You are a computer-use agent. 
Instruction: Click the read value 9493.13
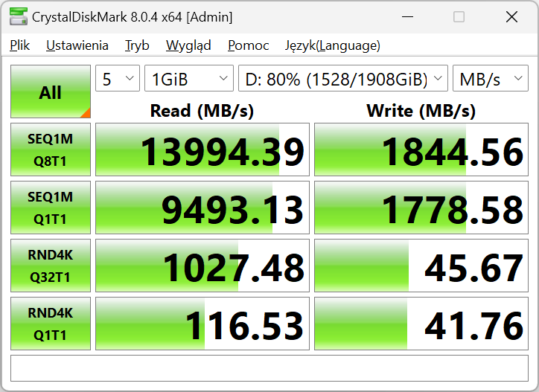click(x=202, y=208)
